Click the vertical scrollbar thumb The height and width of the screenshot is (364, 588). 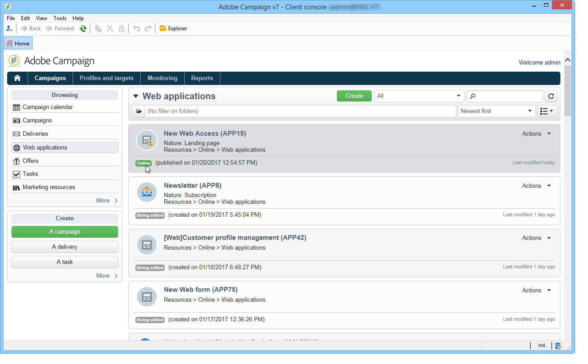(x=568, y=91)
